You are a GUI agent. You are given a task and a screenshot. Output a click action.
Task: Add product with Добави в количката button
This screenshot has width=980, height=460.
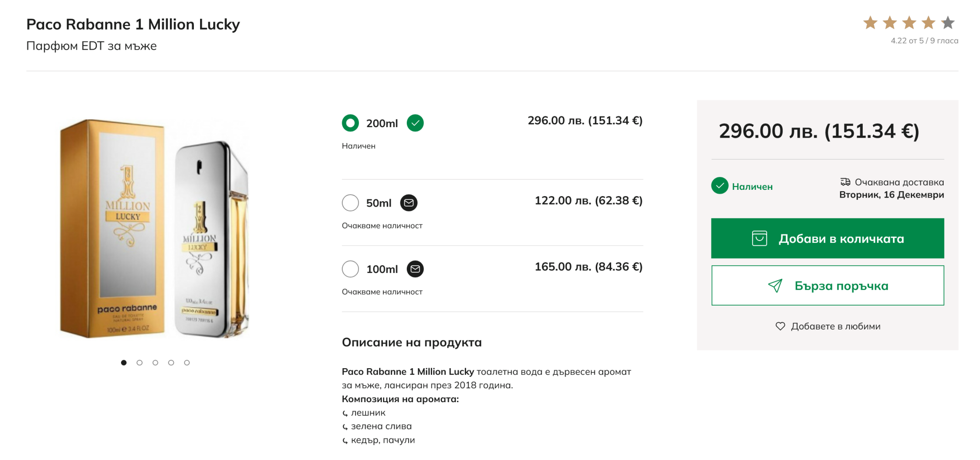827,238
